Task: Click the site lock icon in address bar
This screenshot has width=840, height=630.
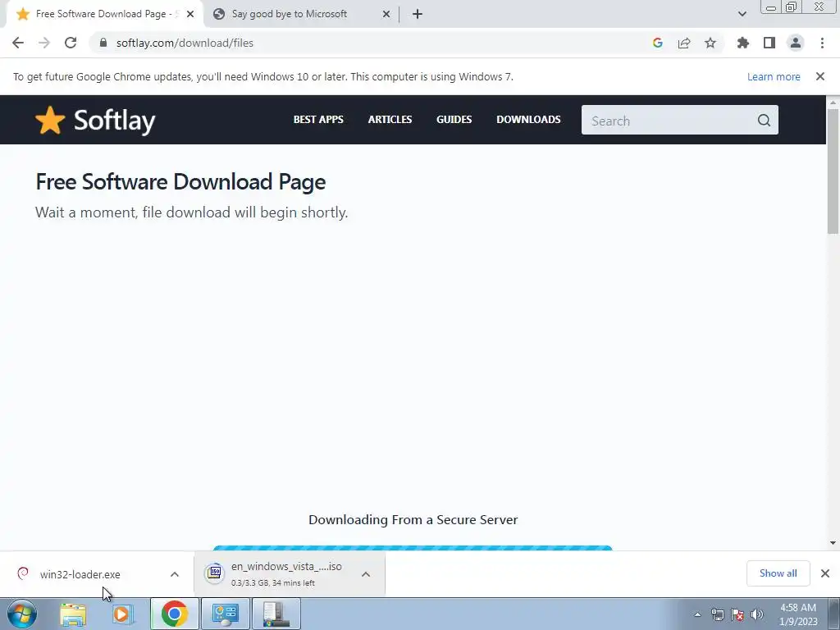Action: tap(103, 43)
